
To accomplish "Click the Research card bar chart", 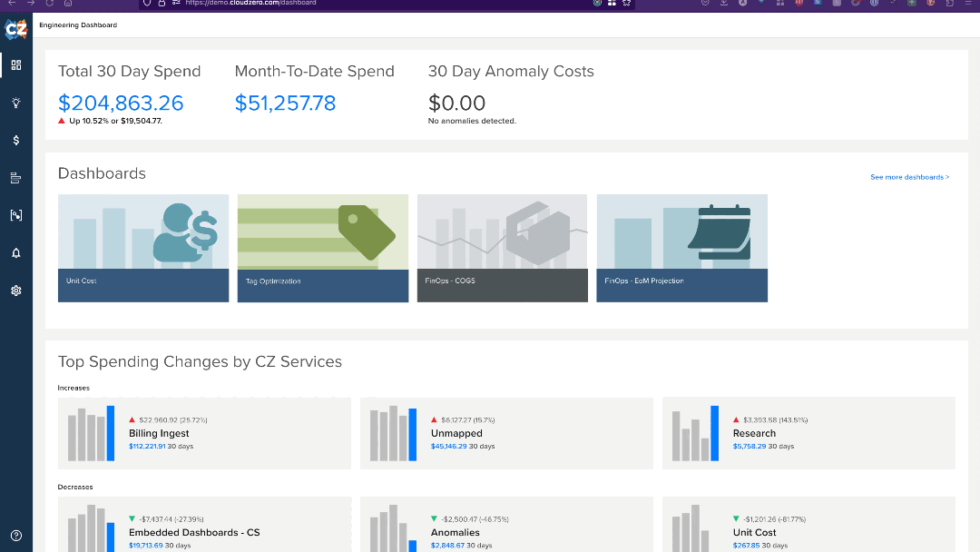I will pyautogui.click(x=695, y=433).
